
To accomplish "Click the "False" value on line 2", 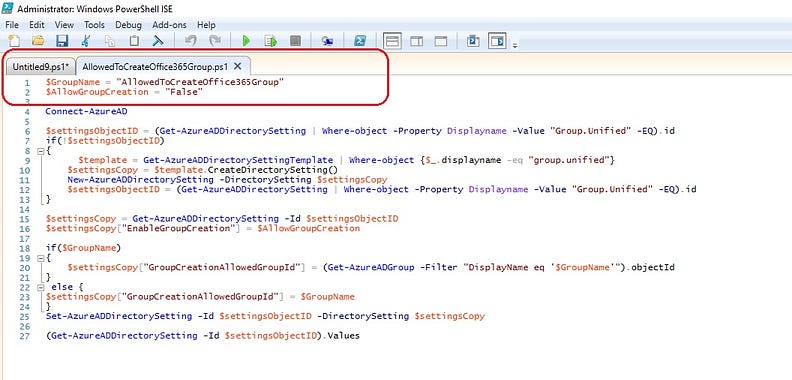I will click(184, 92).
